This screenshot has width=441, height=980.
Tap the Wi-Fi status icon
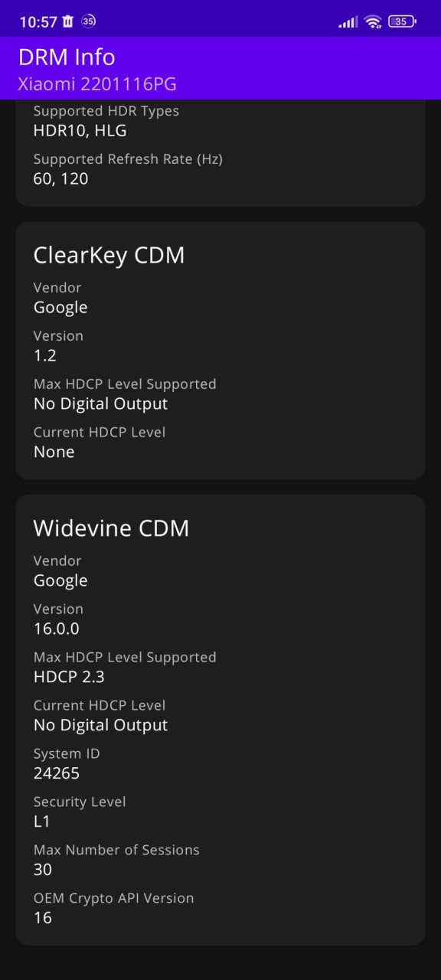point(373,21)
